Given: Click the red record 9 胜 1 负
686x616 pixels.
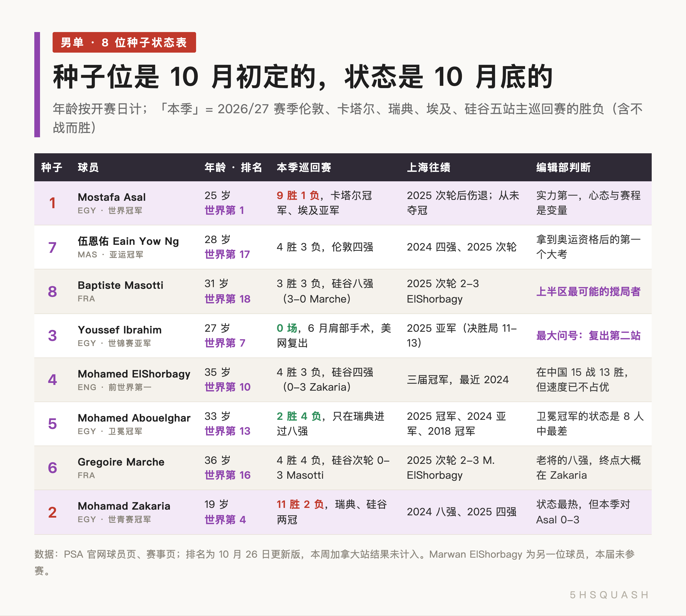Looking at the screenshot, I should coord(298,195).
